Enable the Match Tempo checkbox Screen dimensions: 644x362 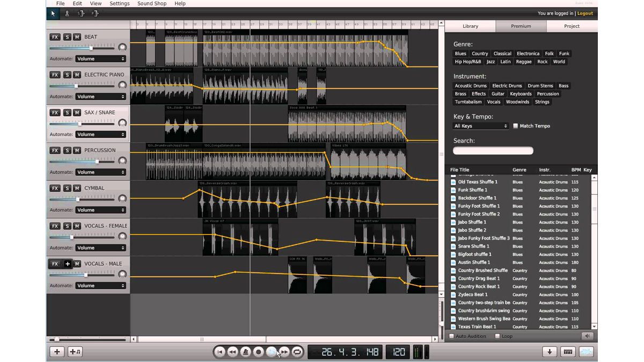(515, 125)
